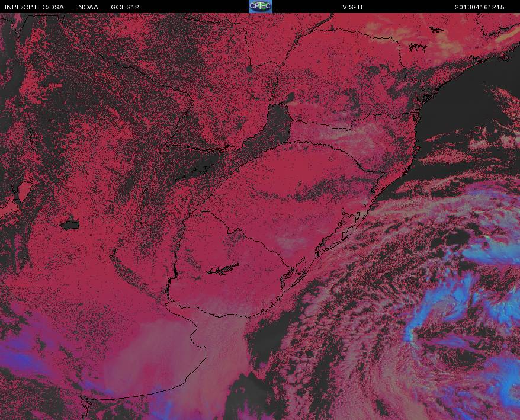The width and height of the screenshot is (520, 420).
Task: Click the NOAA label
Action: 88,7
